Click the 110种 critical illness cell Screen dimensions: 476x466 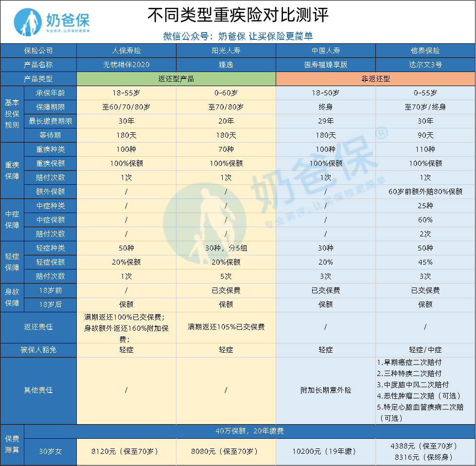pyautogui.click(x=425, y=149)
